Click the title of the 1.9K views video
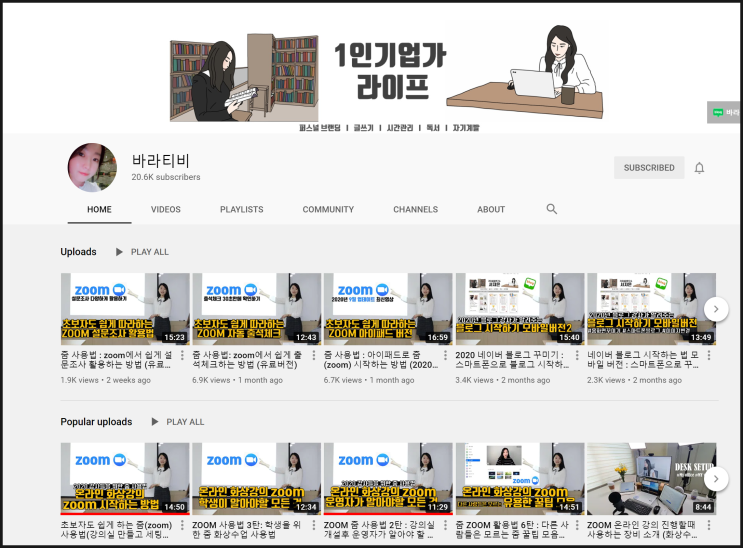743x548 pixels. 117,360
